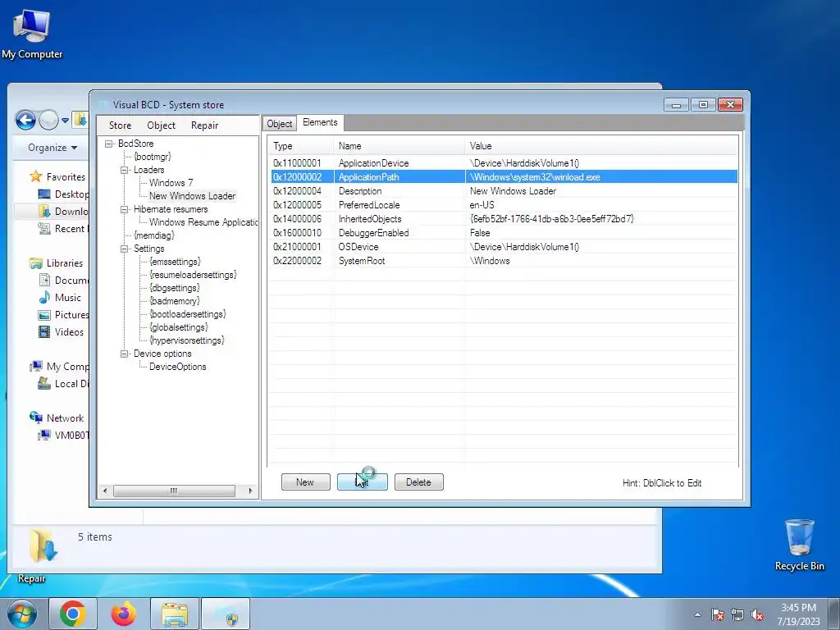The height and width of the screenshot is (630, 840).
Task: Select Local Disk icon in Explorer sidebar
Action: [44, 384]
